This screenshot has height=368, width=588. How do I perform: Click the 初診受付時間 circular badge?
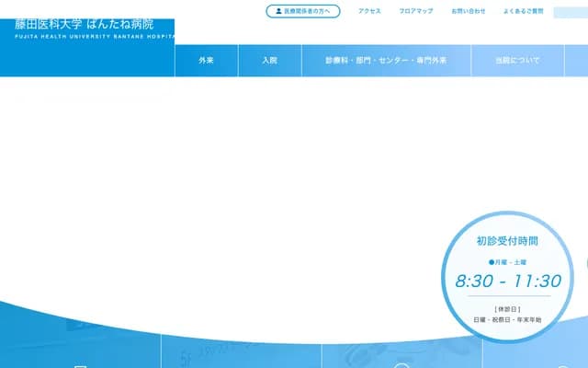507,277
